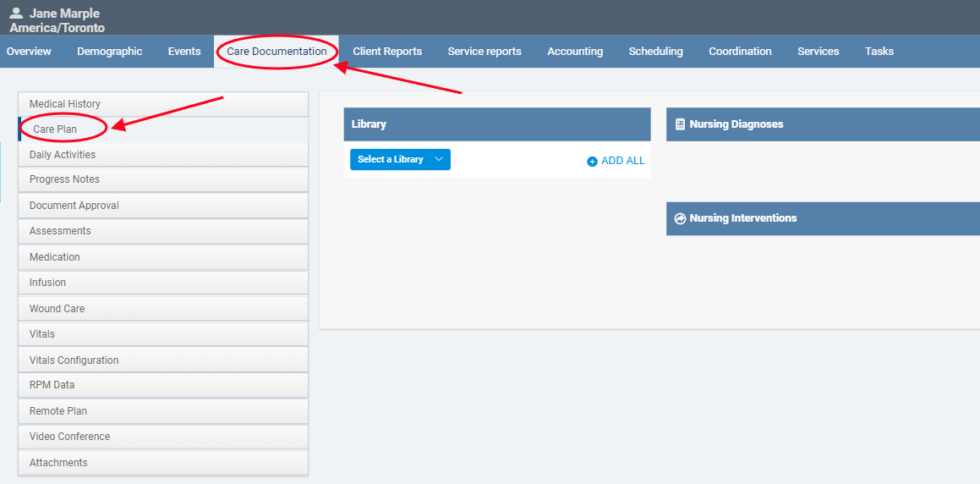The image size is (980, 484).
Task: Select the Accounting tab
Action: tap(575, 52)
